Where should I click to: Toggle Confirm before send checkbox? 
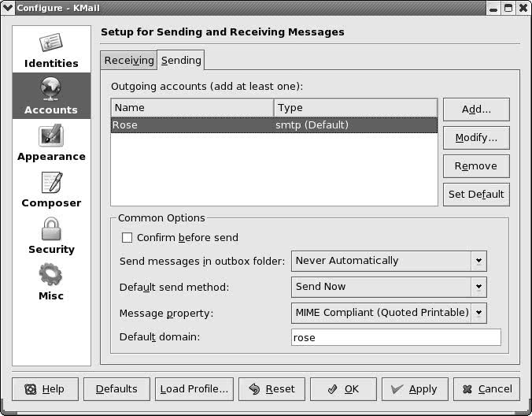[127, 238]
